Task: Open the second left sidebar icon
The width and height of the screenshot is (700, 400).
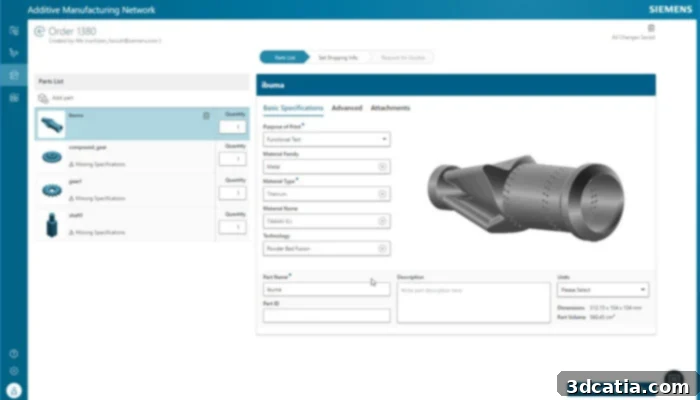Action: coord(14,53)
